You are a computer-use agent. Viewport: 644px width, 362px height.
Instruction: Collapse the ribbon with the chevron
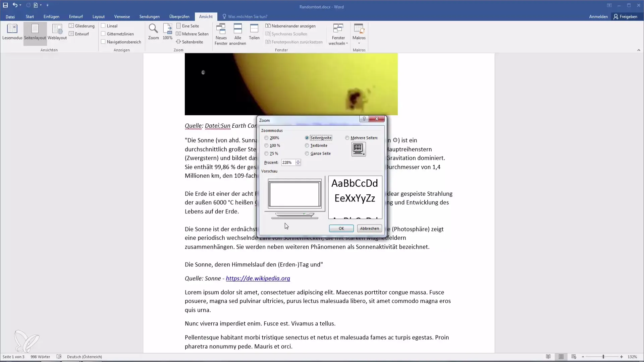639,50
